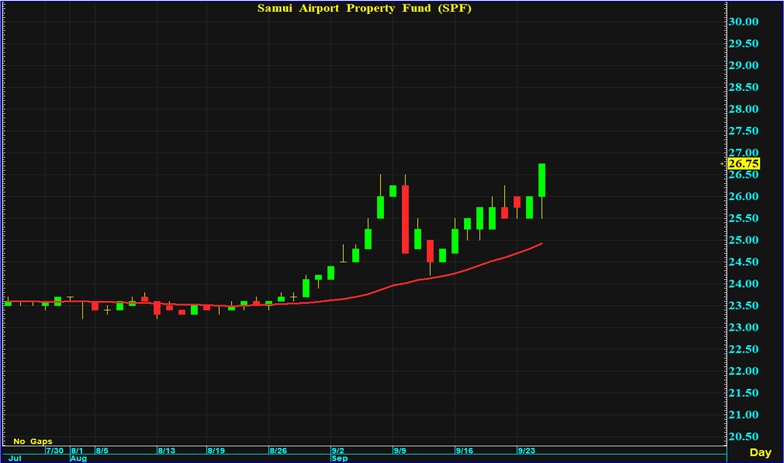Image resolution: width=784 pixels, height=463 pixels.
Task: Click the 29.50 price axis label
Action: click(x=744, y=44)
